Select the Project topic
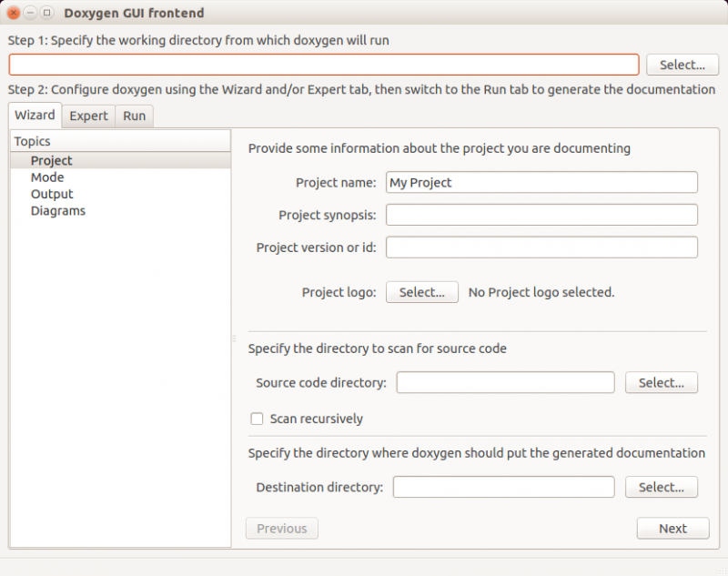728x576 pixels. [x=52, y=160]
